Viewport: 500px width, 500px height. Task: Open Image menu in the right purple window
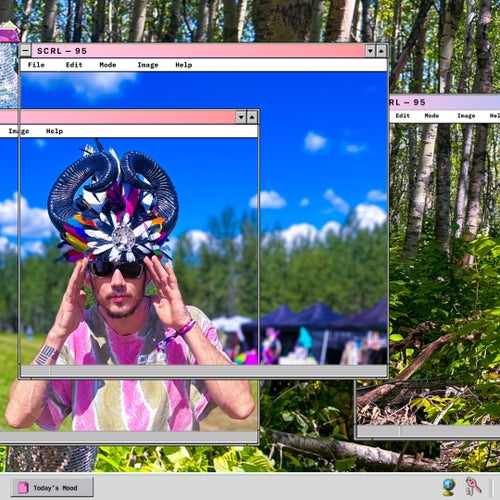466,116
